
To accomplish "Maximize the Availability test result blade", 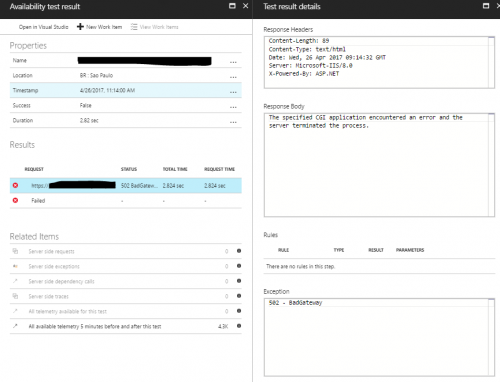I will pyautogui.click(x=232, y=6).
